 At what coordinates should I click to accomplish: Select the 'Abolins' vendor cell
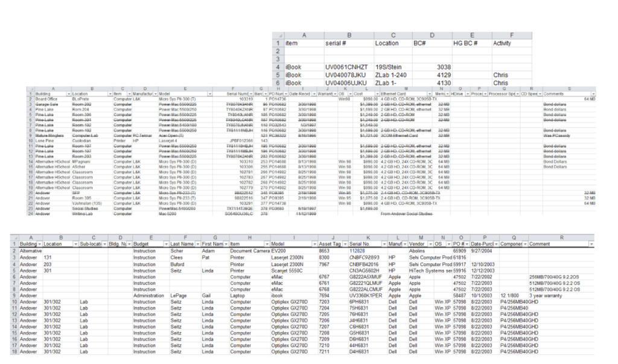point(421,251)
